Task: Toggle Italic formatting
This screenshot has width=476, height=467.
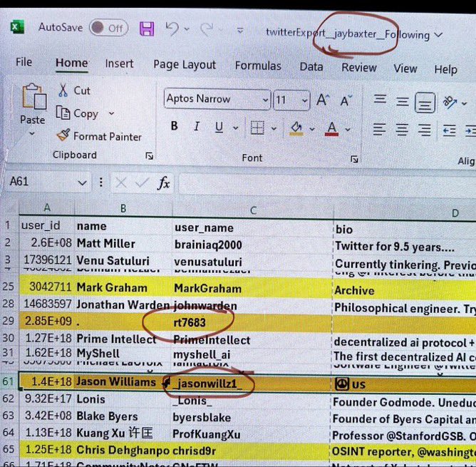Action: tap(197, 126)
